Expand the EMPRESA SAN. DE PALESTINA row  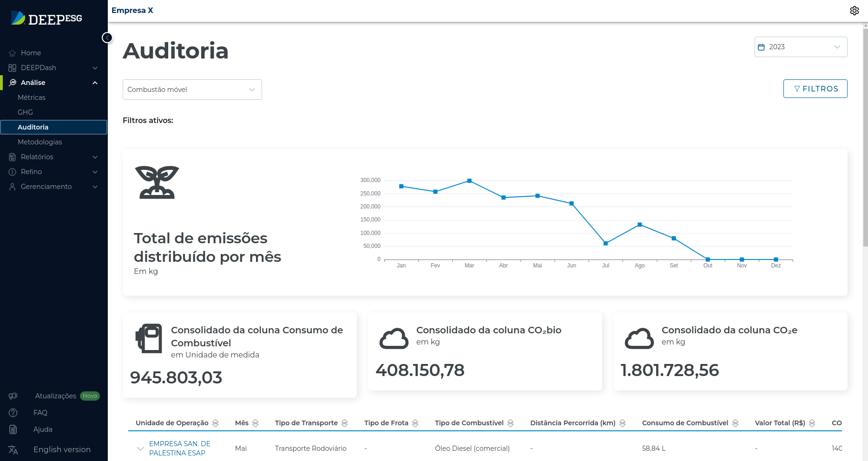140,448
